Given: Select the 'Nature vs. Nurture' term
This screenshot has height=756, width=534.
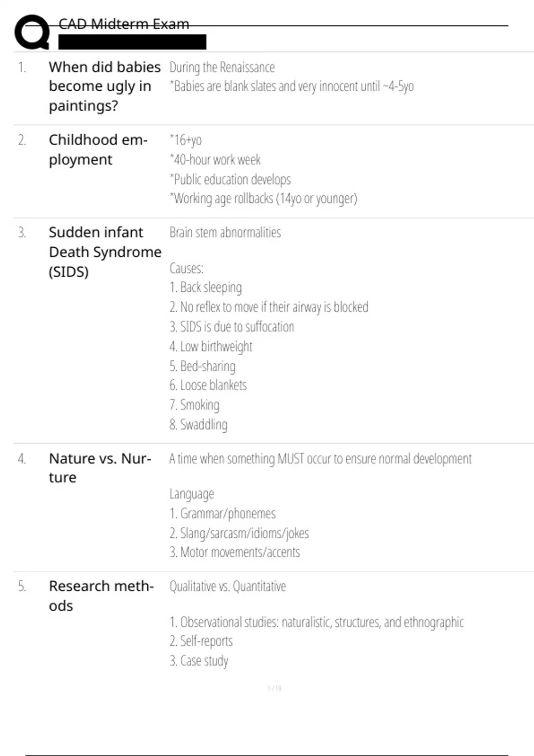Looking at the screenshot, I should click(100, 468).
